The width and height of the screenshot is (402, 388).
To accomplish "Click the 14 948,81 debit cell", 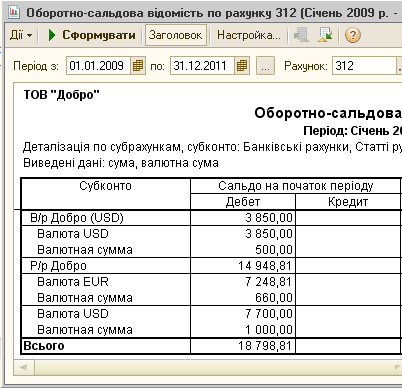I will [x=243, y=266].
